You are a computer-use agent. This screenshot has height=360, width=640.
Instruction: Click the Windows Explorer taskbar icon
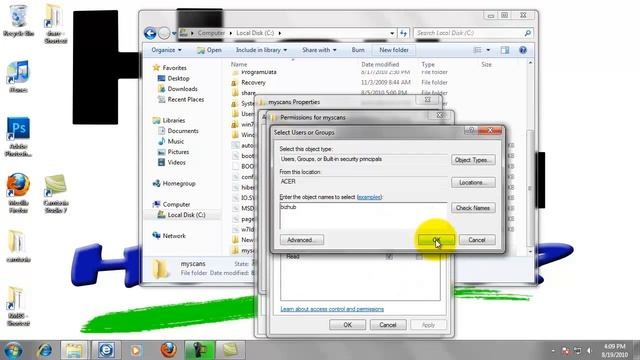tap(74, 350)
